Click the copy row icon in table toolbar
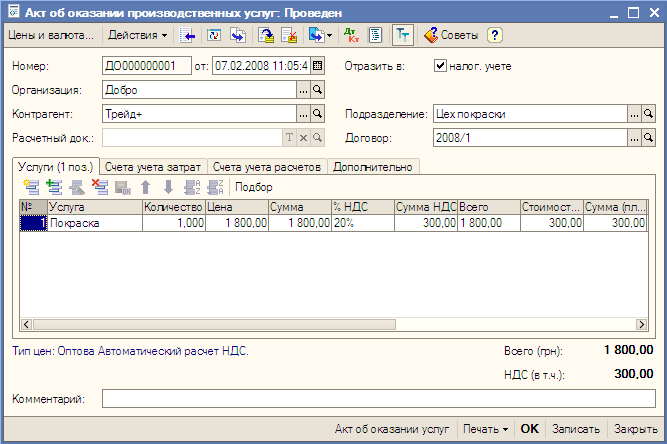This screenshot has width=667, height=444. point(51,187)
